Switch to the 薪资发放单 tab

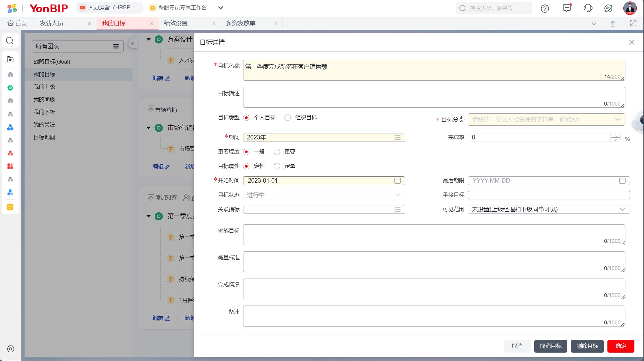click(x=240, y=23)
